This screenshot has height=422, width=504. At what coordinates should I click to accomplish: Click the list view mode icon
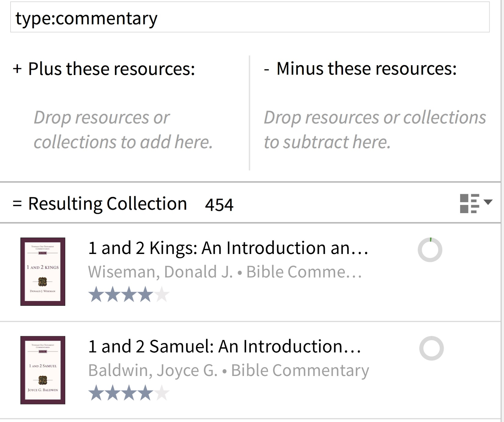pos(469,204)
